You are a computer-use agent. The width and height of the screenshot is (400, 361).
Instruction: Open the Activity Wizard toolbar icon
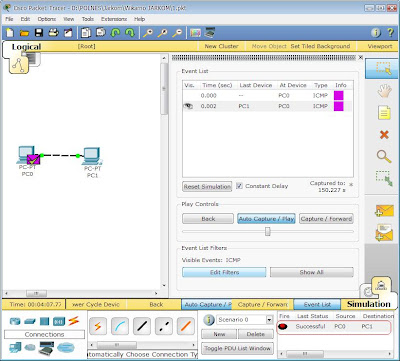click(68, 33)
